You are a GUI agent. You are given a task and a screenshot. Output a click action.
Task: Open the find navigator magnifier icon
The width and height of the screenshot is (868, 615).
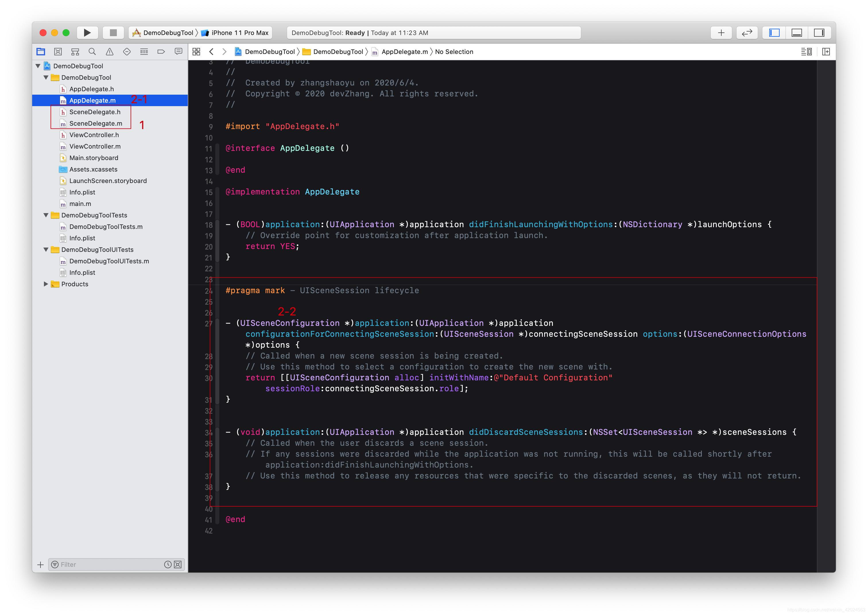(92, 52)
